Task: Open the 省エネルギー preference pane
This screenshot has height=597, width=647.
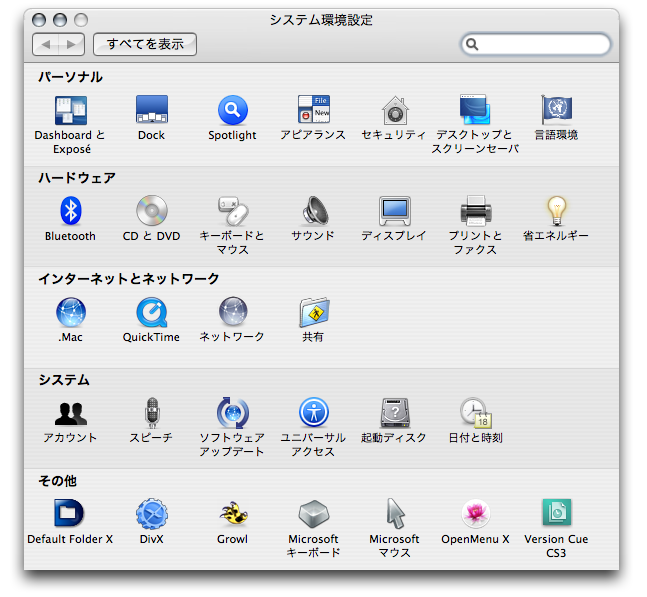Action: click(556, 212)
